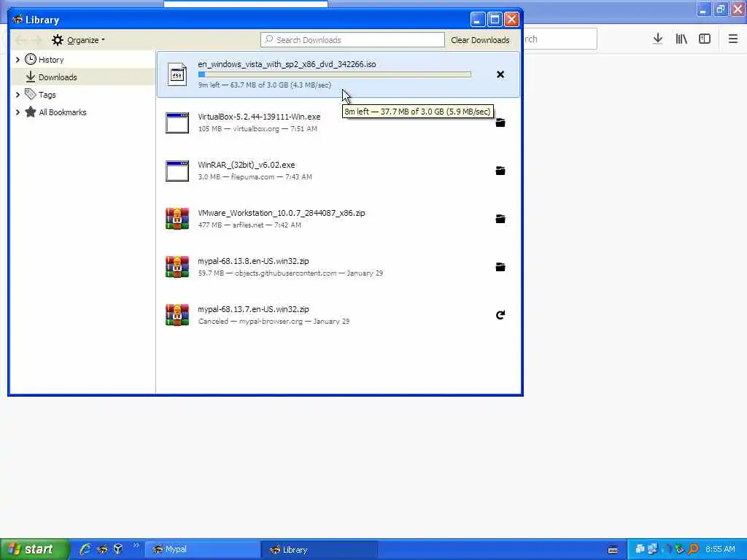Viewport: 747px width, 560px height.
Task: Expand the All Bookmarks tree node
Action: (x=18, y=112)
